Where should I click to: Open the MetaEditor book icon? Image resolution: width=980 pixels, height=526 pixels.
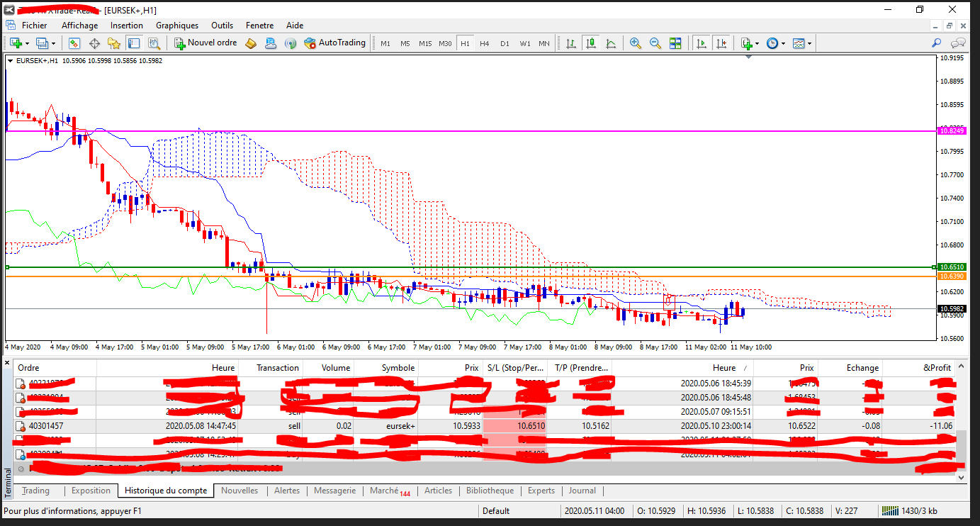click(252, 43)
